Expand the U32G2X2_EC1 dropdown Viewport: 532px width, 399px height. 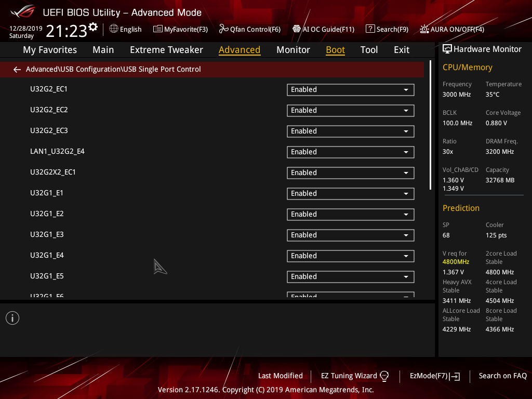(x=351, y=173)
